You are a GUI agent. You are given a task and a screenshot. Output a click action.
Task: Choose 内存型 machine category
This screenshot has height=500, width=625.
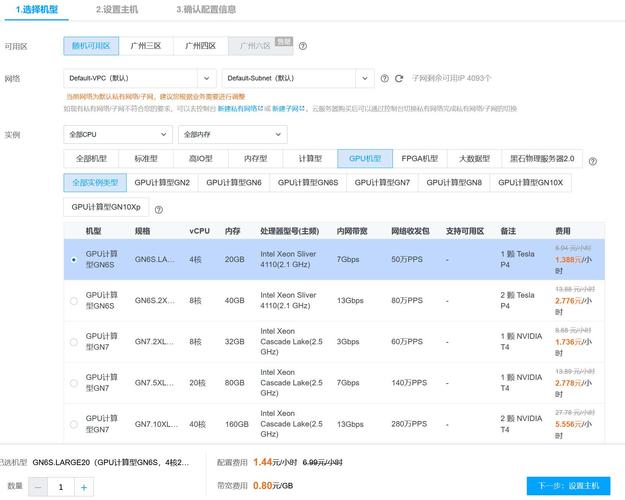click(x=256, y=159)
